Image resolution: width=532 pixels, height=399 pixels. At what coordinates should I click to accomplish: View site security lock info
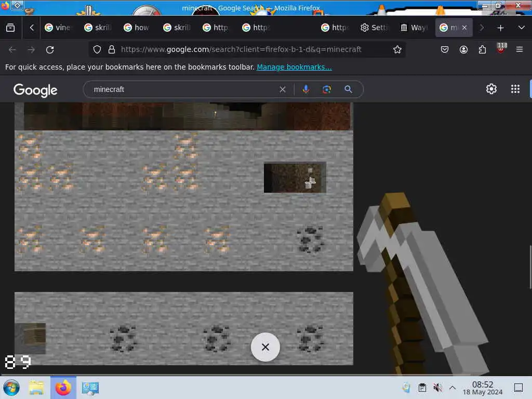[112, 49]
